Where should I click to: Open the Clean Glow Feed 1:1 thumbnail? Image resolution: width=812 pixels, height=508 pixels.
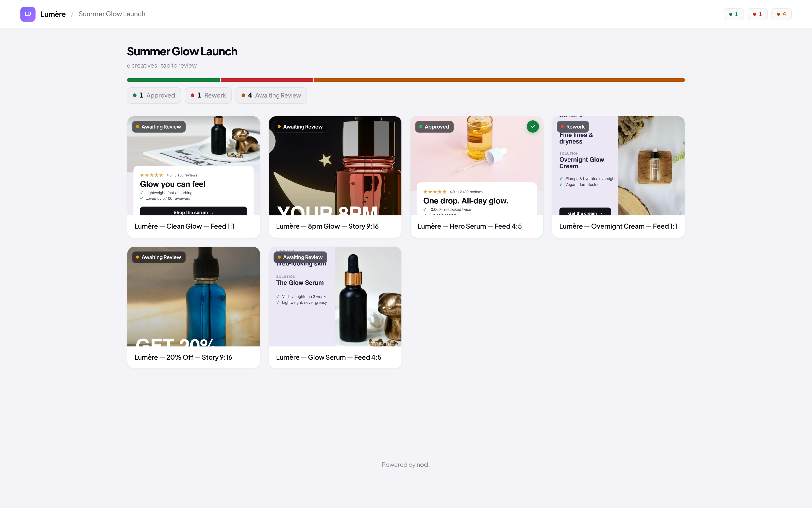(x=194, y=166)
